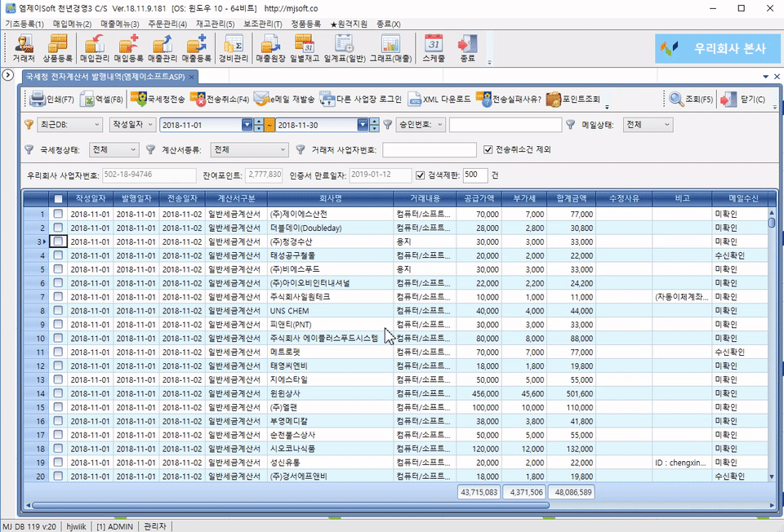Open 일계표(일반) toolbar icon
Screen dimensions: 784x532
click(345, 48)
